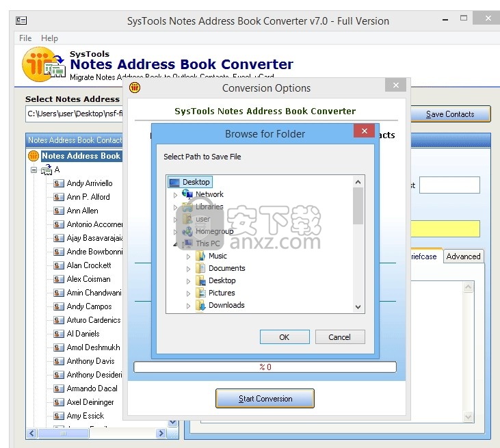Click the contact card icon for Amy Essick
Screen dimensions: 500x448
click(x=59, y=416)
